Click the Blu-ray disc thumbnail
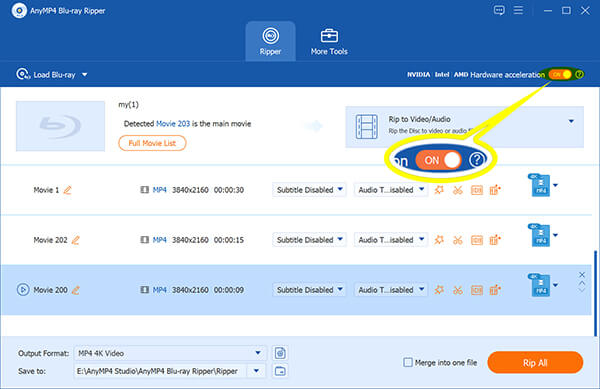This screenshot has width=600, height=389. click(60, 126)
